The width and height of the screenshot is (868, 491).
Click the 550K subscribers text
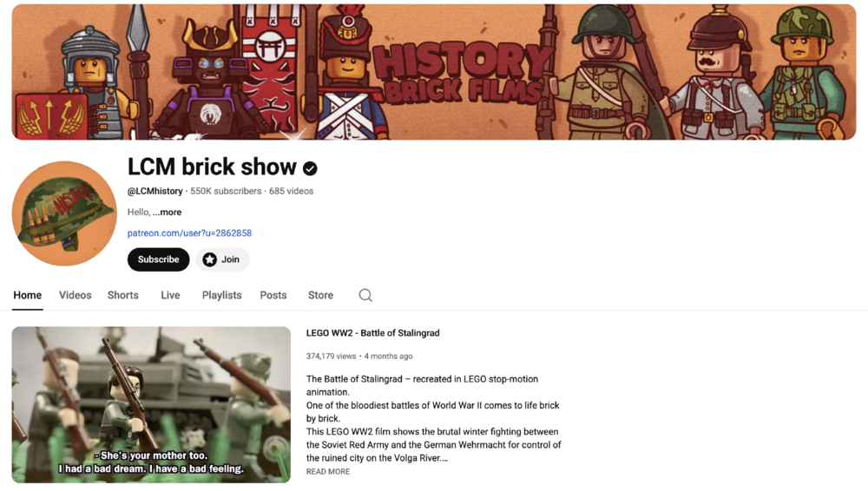pyautogui.click(x=226, y=191)
